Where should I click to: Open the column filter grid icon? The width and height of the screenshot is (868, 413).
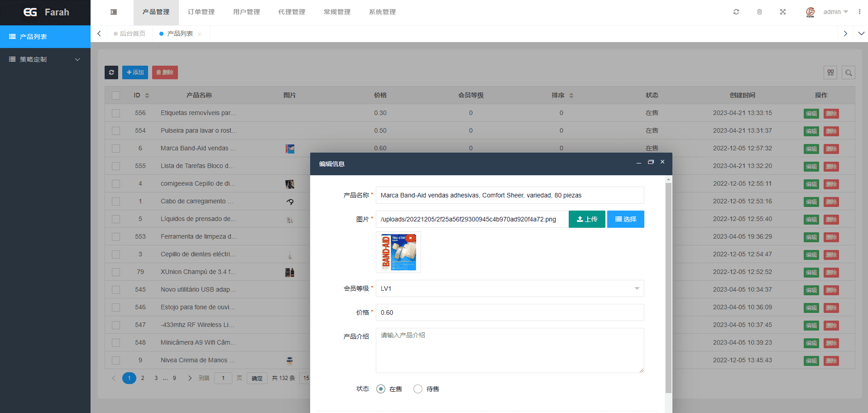pyautogui.click(x=830, y=72)
